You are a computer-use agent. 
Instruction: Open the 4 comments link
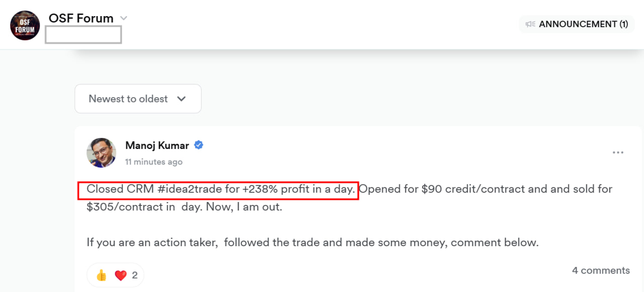coord(601,270)
